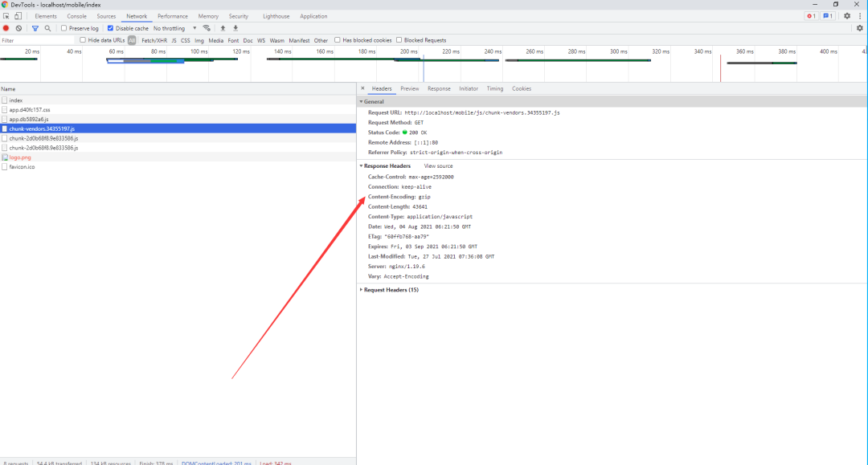
Task: Switch to the Elements panel tab
Action: coord(46,16)
